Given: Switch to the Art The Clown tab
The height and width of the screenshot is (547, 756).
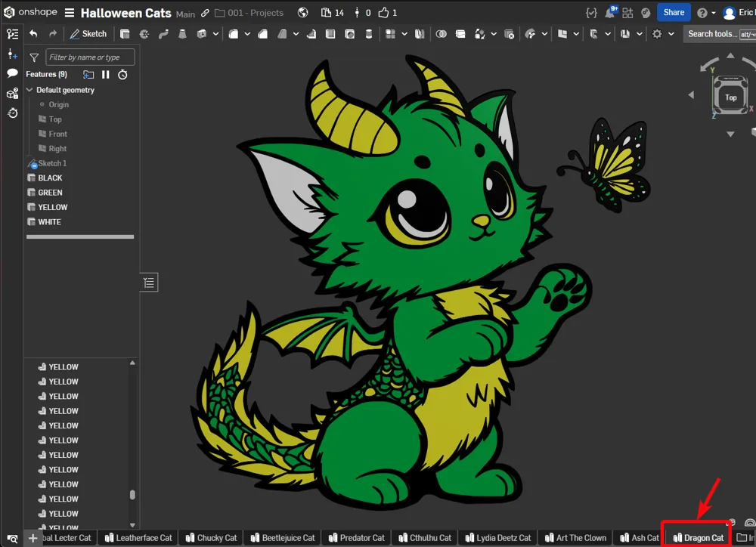Looking at the screenshot, I should 575,538.
